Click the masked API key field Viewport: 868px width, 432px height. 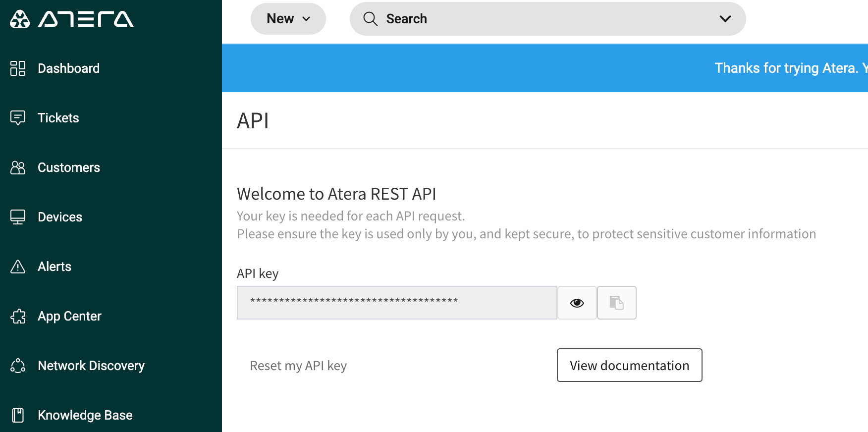click(x=397, y=303)
